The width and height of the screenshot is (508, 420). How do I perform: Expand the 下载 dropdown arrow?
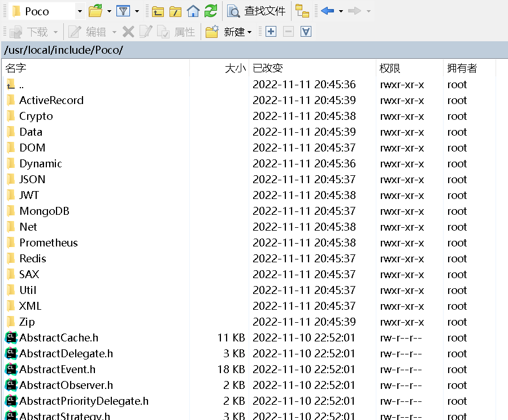click(55, 32)
